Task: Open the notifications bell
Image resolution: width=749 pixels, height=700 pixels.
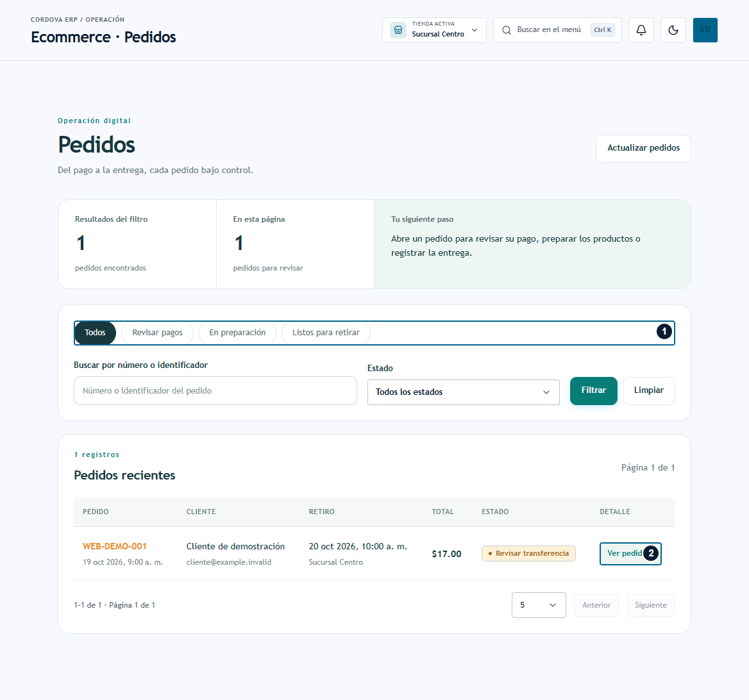Action: [641, 30]
